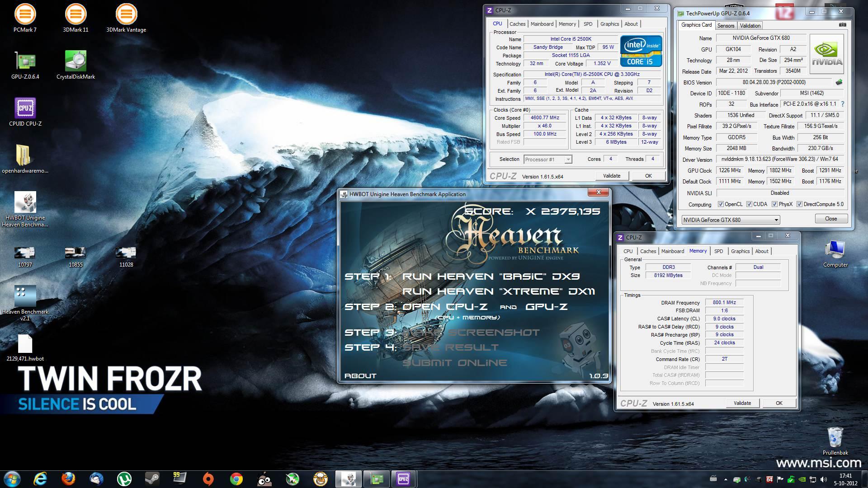The height and width of the screenshot is (488, 868).
Task: Switch to CPU-Z taskbar button
Action: (403, 479)
